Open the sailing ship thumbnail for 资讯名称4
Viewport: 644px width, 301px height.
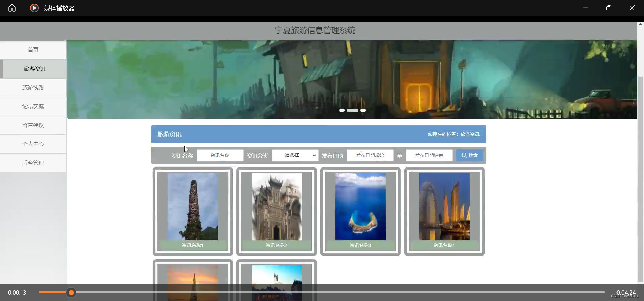pyautogui.click(x=444, y=207)
